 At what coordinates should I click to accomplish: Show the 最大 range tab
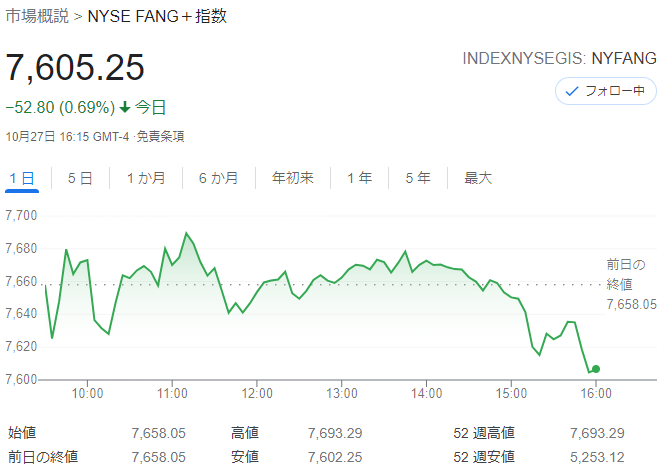478,178
